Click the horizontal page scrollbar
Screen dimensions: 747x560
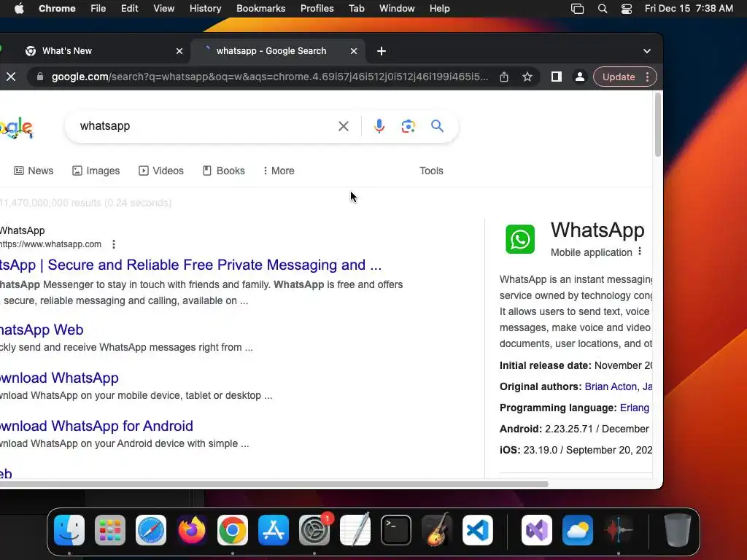point(274,484)
